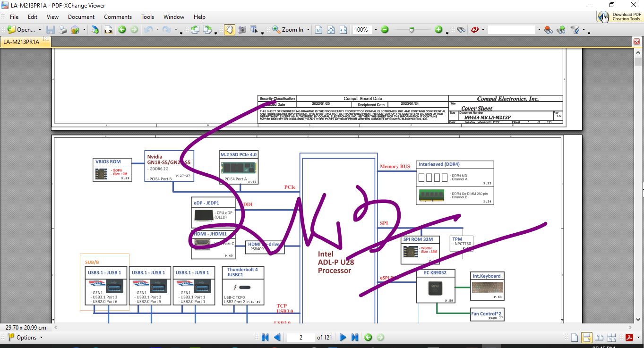Open the zoom percentage dropdown
The height and width of the screenshot is (348, 644).
click(x=376, y=30)
